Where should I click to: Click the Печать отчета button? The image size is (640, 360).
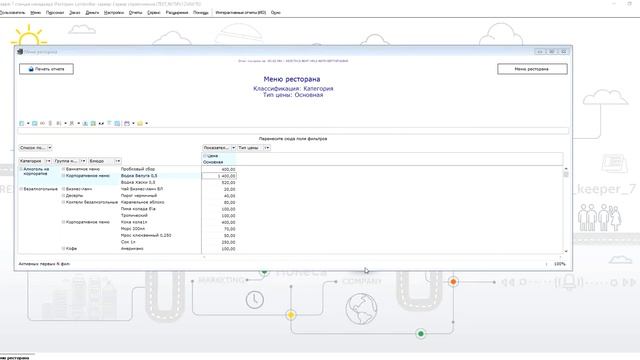pos(47,69)
